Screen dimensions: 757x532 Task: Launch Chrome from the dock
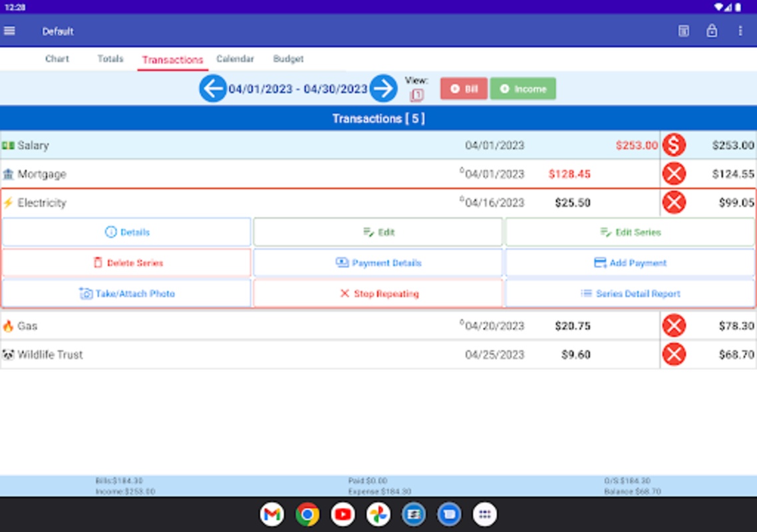coord(307,515)
